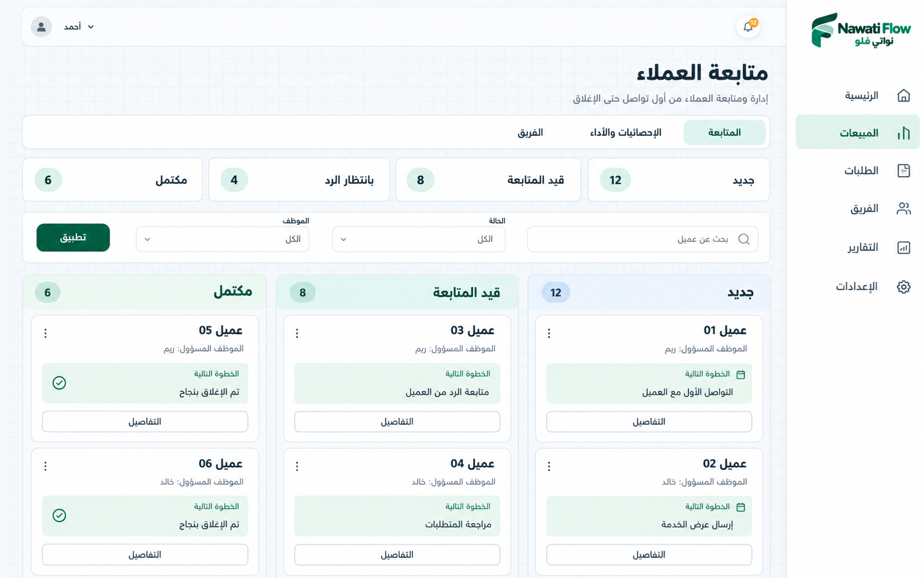Click the بحث عن عميل search field
Viewport: 924px width, 578px height.
tap(643, 239)
